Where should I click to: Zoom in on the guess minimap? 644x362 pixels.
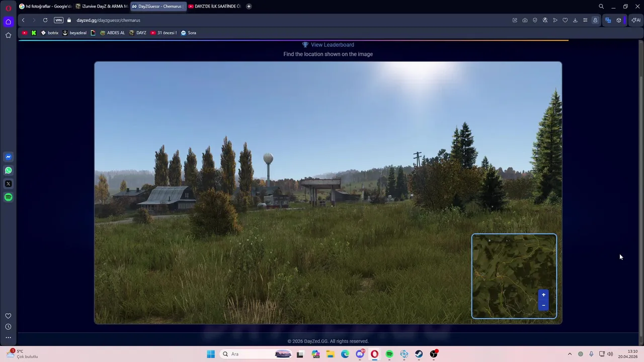[x=543, y=295]
